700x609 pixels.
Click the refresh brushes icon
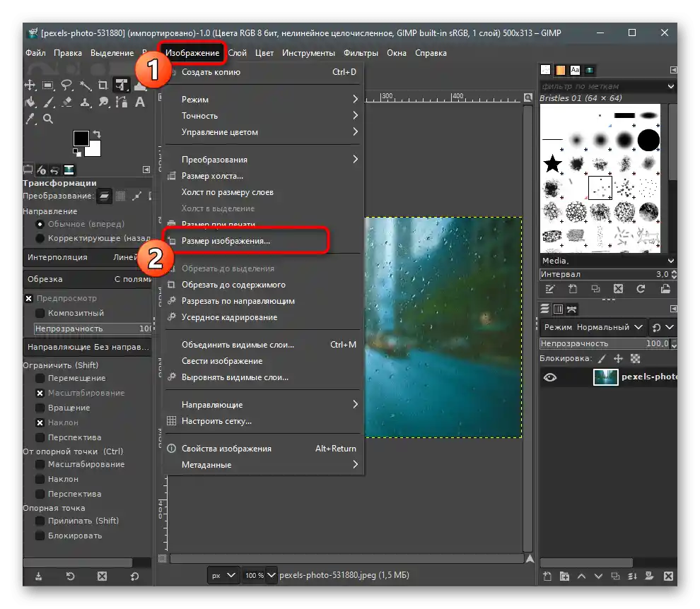[641, 289]
